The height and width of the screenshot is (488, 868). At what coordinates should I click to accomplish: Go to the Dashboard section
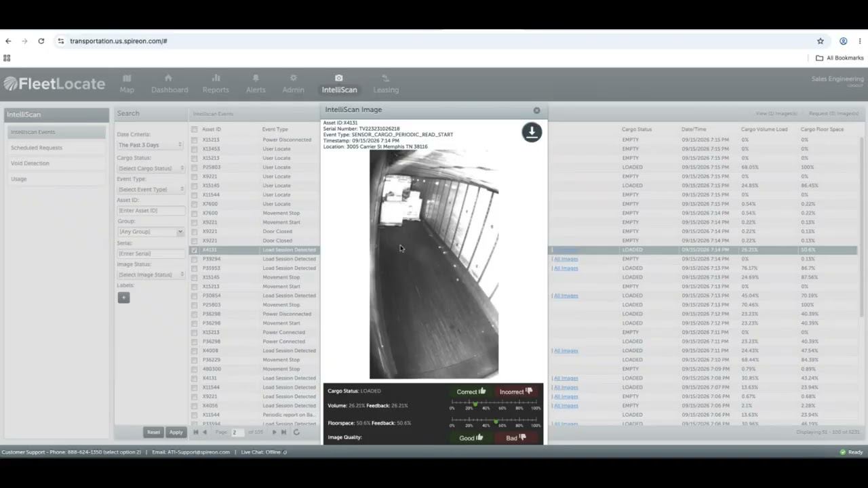click(x=170, y=83)
